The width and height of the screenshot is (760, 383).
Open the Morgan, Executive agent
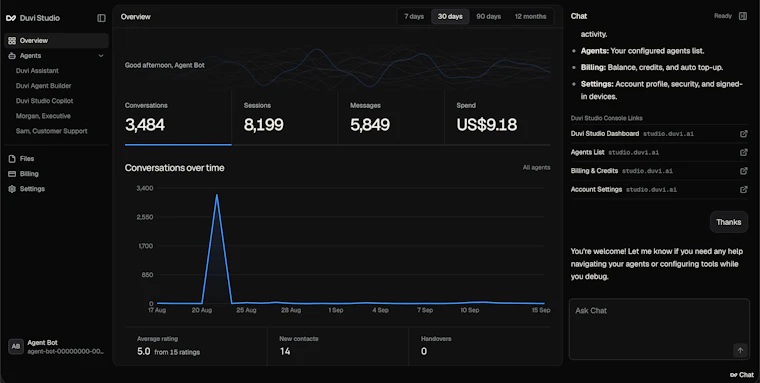(x=43, y=116)
